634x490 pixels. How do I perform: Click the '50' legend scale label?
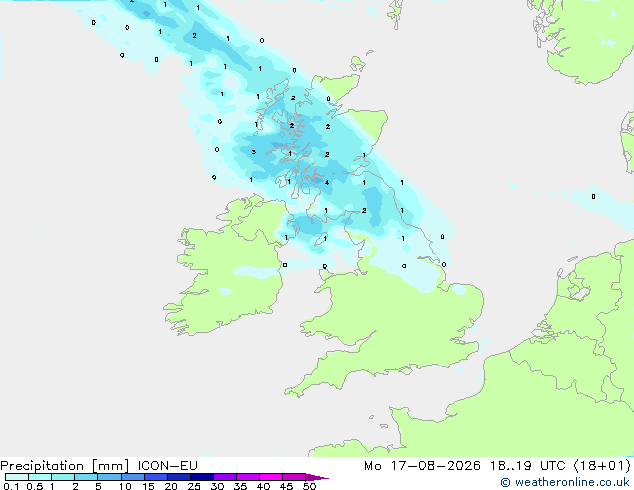[309, 486]
